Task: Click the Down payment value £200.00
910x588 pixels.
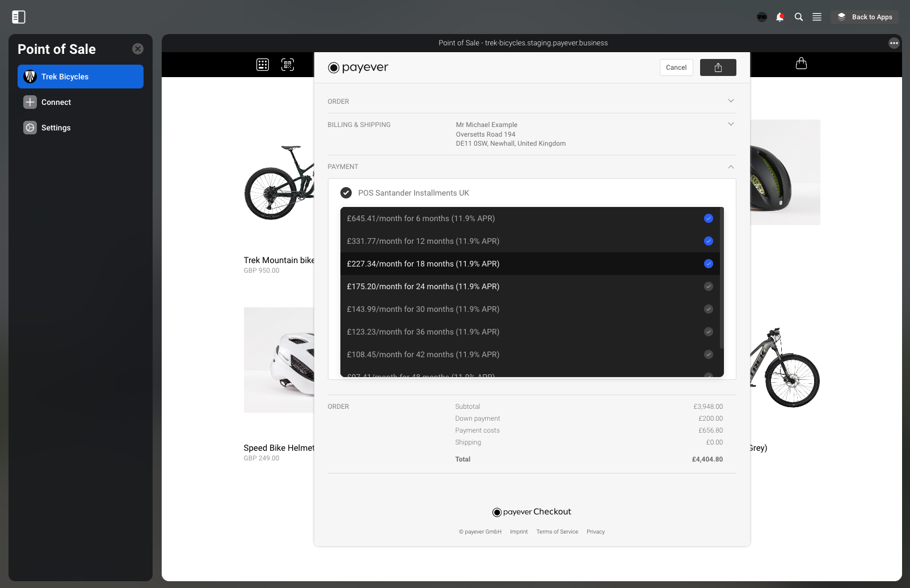Action: [x=711, y=418]
